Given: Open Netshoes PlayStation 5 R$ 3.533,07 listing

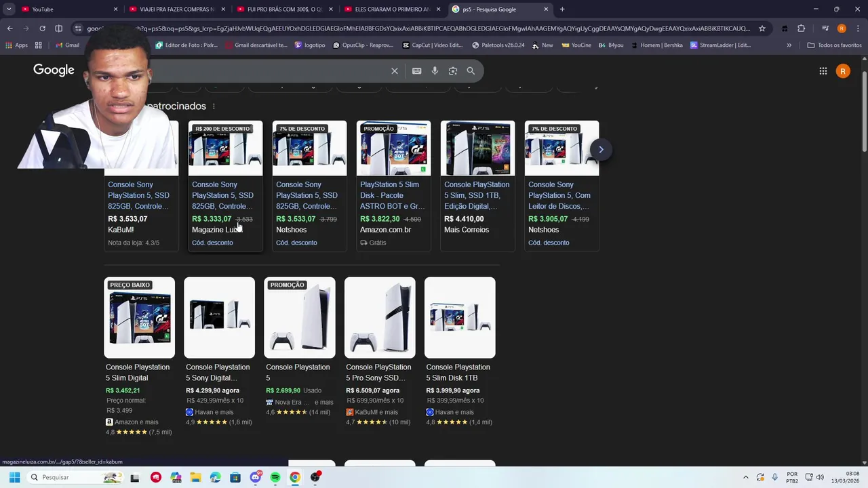Looking at the screenshot, I should click(309, 186).
